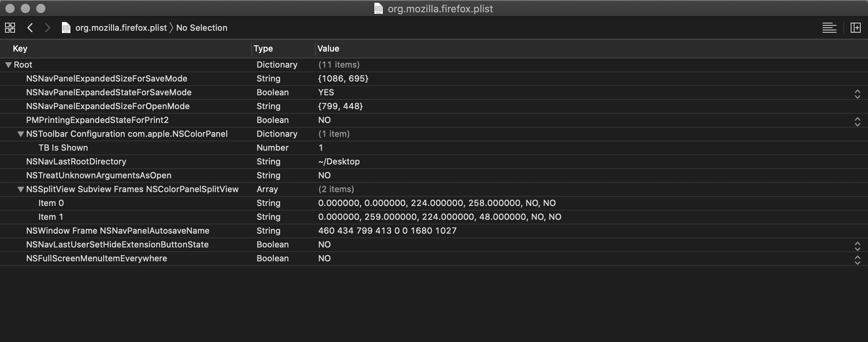Screen dimensions: 868x342
Task: Select the NSNavLastRootDirectory key
Action: [76, 161]
